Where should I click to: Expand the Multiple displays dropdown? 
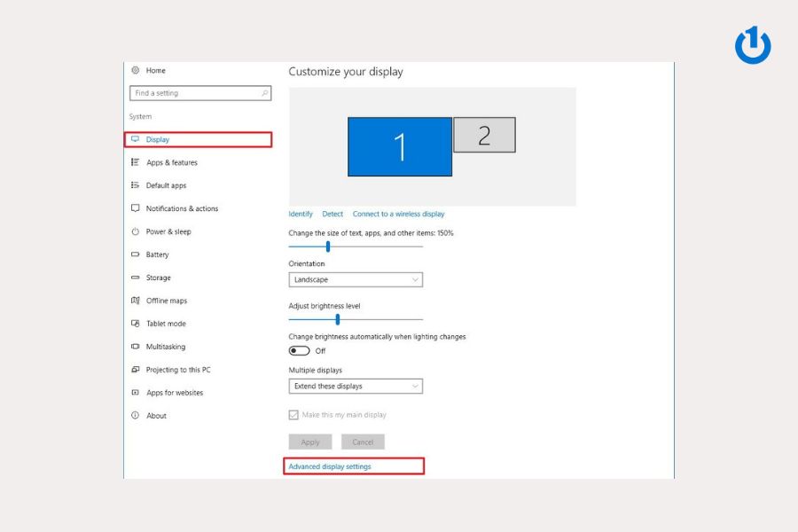(356, 387)
